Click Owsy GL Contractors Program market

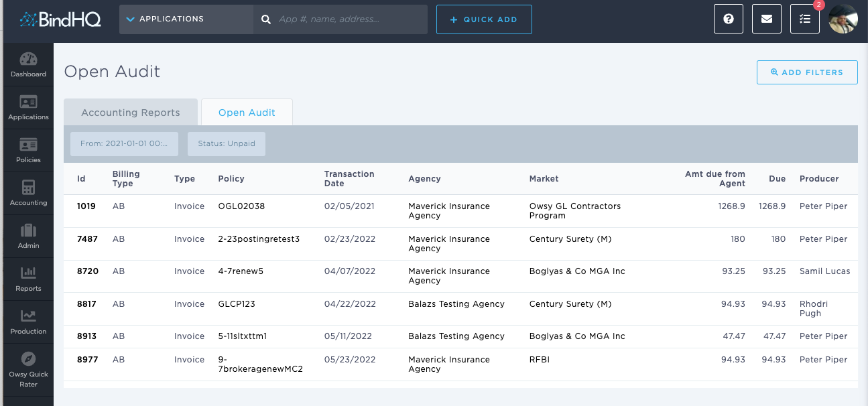[575, 211]
